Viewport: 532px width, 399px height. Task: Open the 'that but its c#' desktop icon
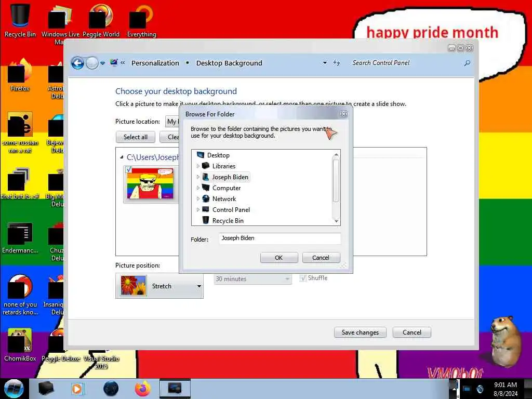(x=19, y=183)
